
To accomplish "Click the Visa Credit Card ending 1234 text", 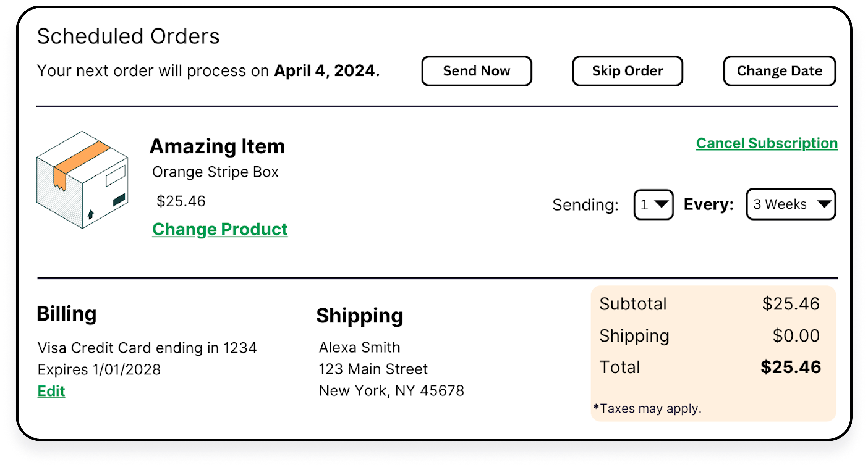I will (147, 348).
